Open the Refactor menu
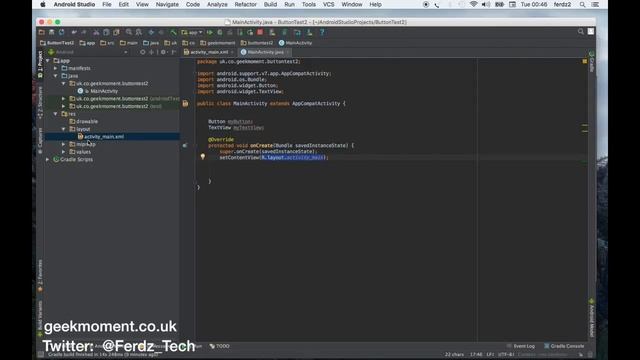The width and height of the screenshot is (640, 360). coord(246,4)
